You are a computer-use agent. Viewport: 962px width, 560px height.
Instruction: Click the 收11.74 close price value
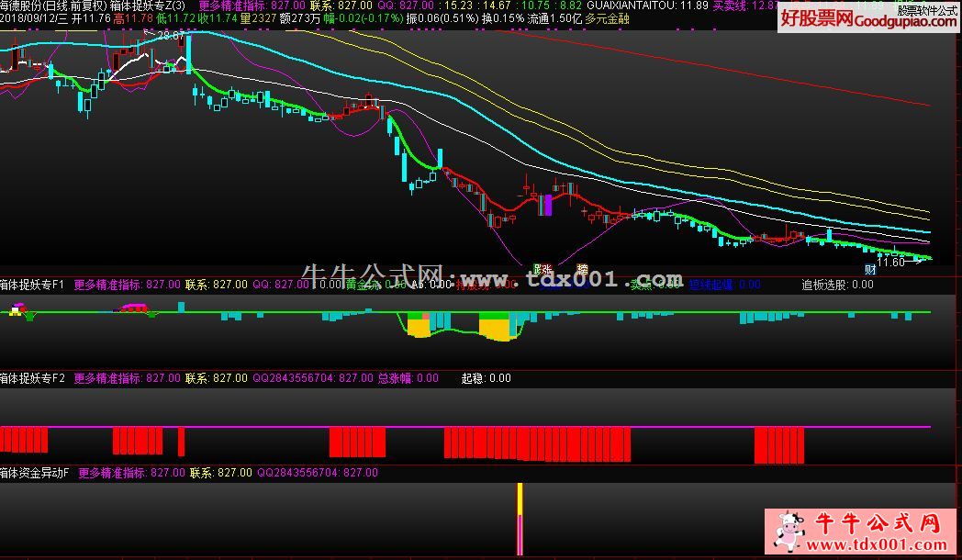tap(218, 18)
